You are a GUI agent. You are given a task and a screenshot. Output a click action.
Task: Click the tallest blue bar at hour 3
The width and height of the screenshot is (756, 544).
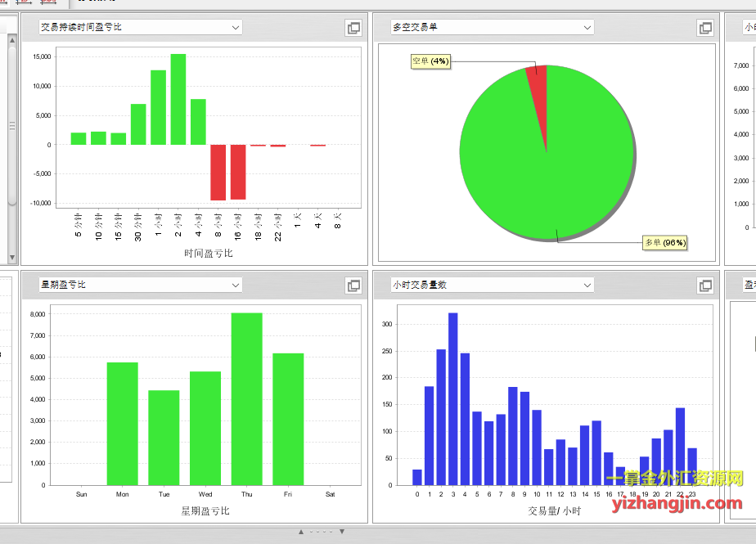click(x=453, y=399)
